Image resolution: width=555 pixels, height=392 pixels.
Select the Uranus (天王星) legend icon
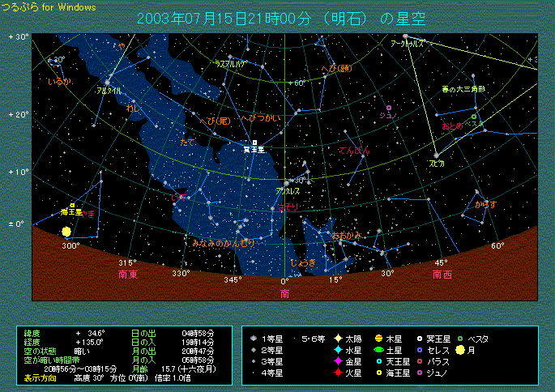[x=378, y=361]
